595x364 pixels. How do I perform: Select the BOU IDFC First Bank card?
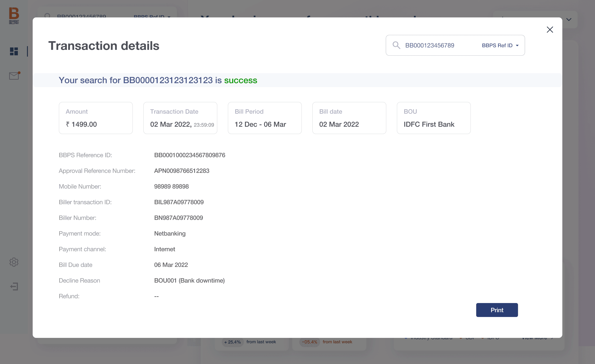point(434,118)
